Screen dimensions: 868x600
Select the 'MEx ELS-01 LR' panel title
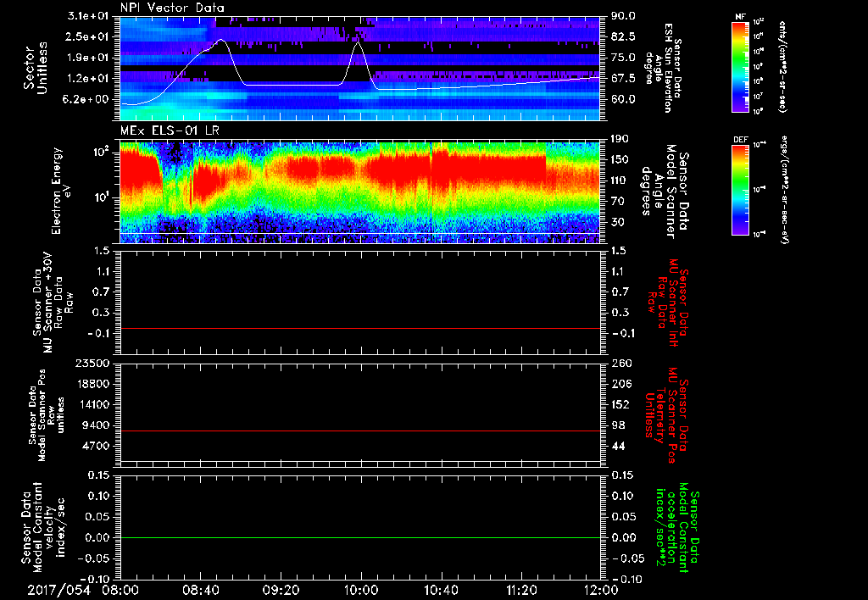pos(169,131)
